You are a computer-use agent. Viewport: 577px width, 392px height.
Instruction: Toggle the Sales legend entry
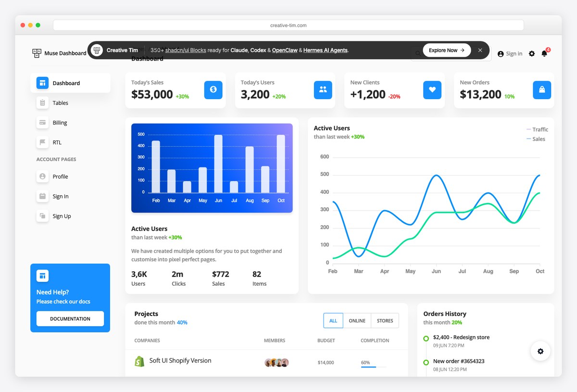pos(536,139)
